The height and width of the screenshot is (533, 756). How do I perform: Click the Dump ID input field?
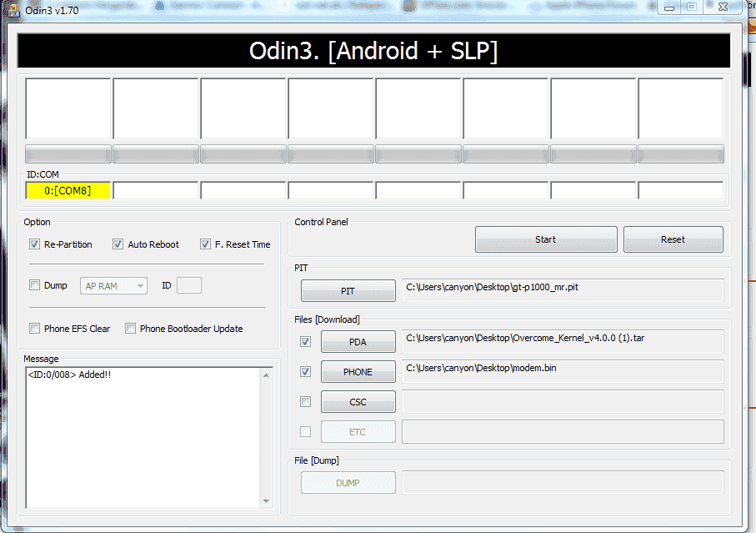(189, 285)
